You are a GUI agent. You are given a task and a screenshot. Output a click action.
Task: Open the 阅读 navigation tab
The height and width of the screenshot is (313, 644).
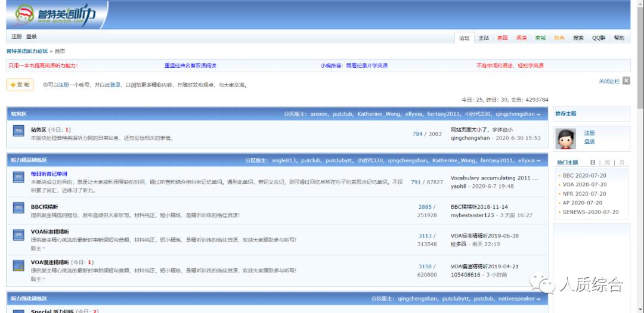(522, 38)
